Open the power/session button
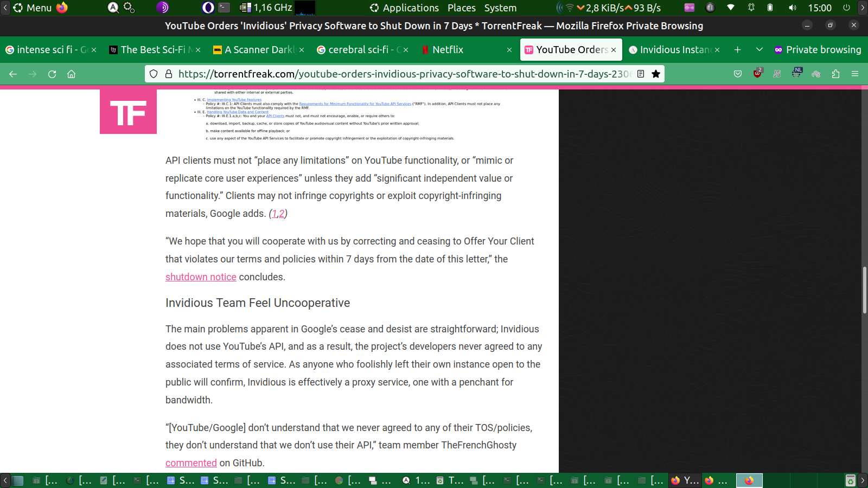868x488 pixels. coord(846,8)
